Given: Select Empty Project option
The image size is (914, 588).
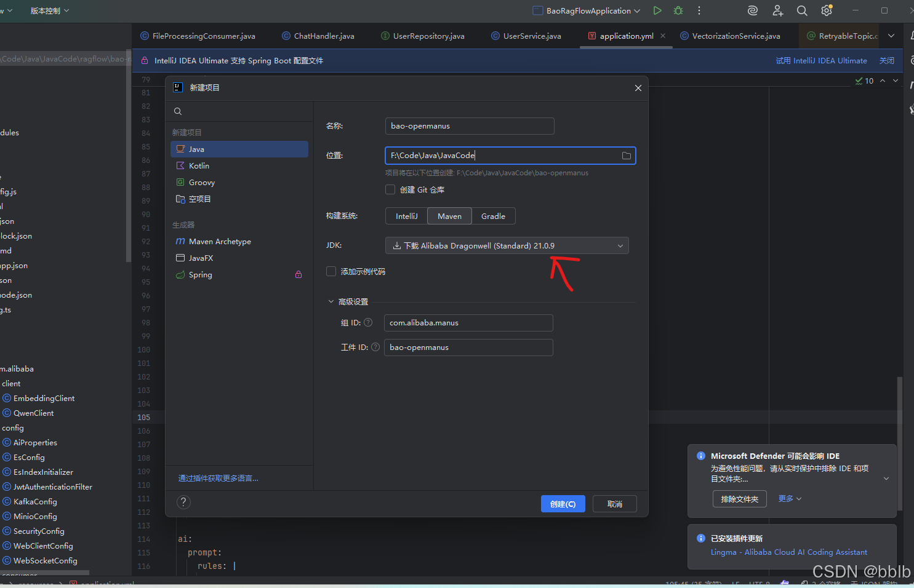Looking at the screenshot, I should 239,199.
